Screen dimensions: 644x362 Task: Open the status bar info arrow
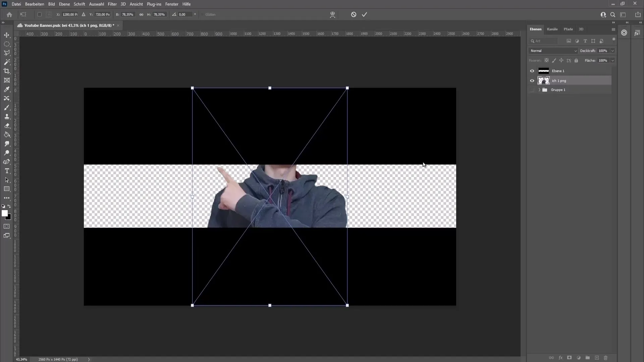pos(89,359)
